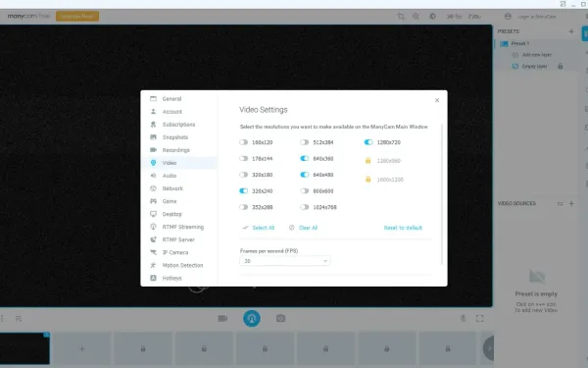Select the Video settings section

point(179,163)
